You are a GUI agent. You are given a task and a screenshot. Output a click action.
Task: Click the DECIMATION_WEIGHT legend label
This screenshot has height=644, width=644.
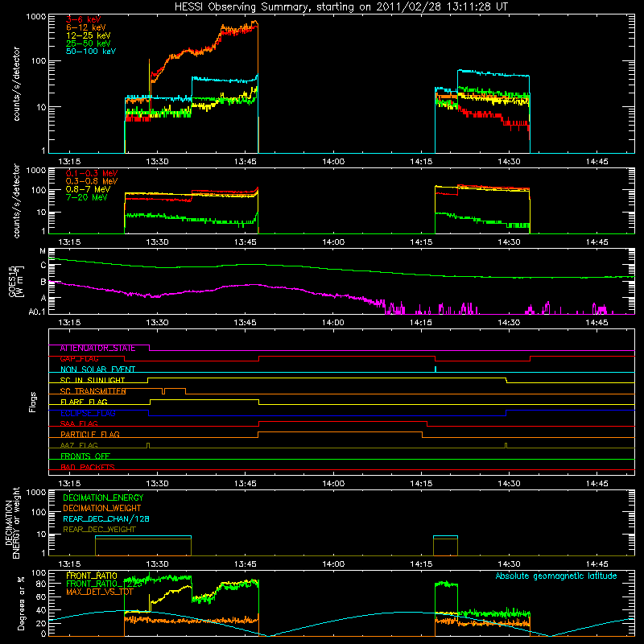(x=102, y=509)
